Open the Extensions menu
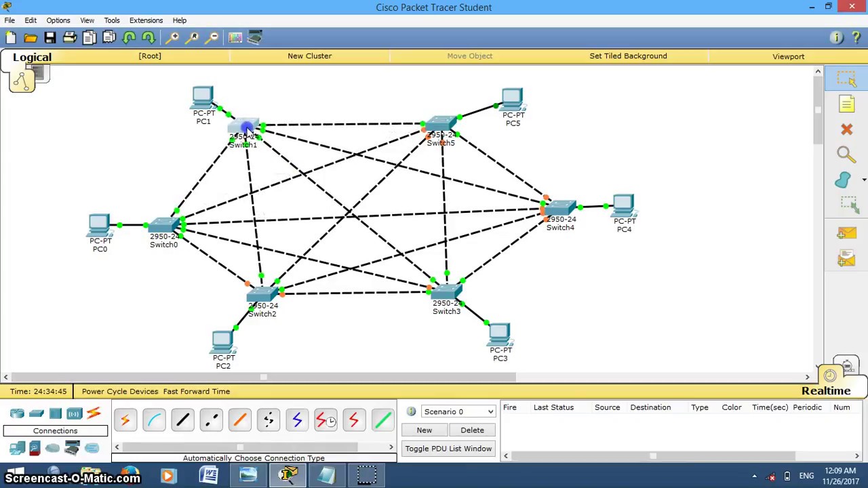The width and height of the screenshot is (868, 488). point(146,20)
